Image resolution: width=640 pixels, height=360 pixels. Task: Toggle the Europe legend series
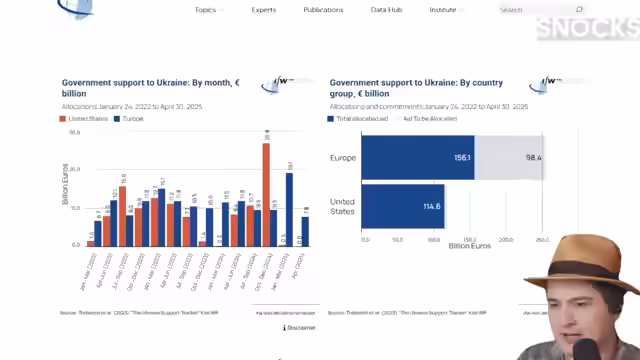129,119
